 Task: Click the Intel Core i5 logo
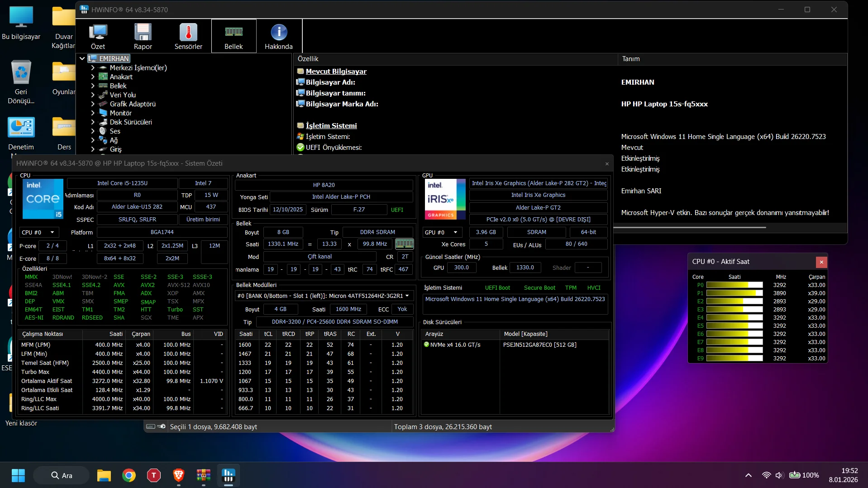pyautogui.click(x=43, y=199)
